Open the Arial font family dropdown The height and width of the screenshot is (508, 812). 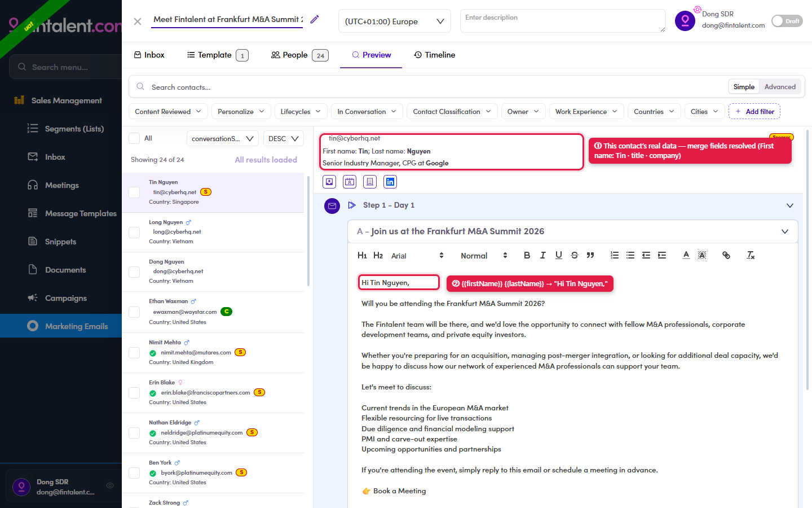pyautogui.click(x=417, y=256)
